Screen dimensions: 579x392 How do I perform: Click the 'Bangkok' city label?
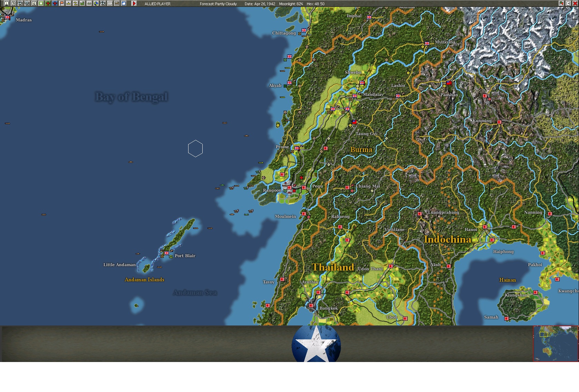329,308
